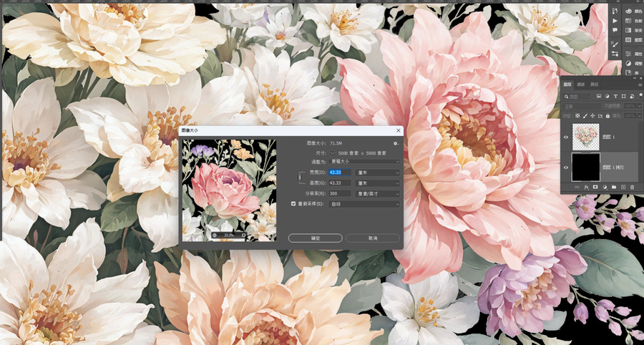Switch to the 路径 (Paths) tab
Viewport: 644px width, 345px height.
(595, 84)
